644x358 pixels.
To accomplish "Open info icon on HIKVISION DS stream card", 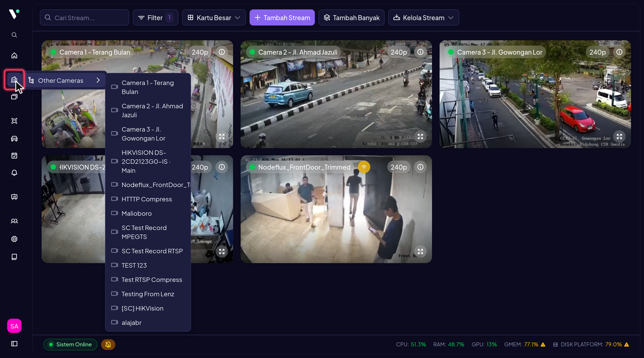I will tap(222, 167).
